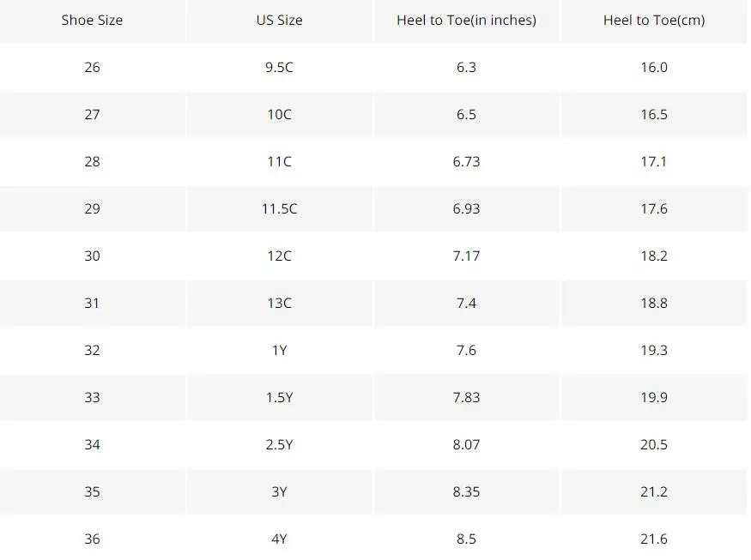The width and height of the screenshot is (751, 560).
Task: Select the 21.6 cm value
Action: (654, 539)
